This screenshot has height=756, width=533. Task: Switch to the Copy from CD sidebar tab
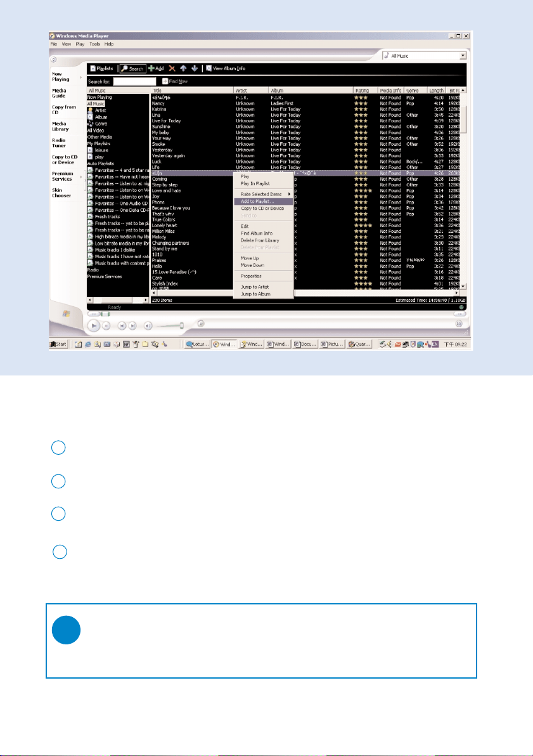click(64, 110)
